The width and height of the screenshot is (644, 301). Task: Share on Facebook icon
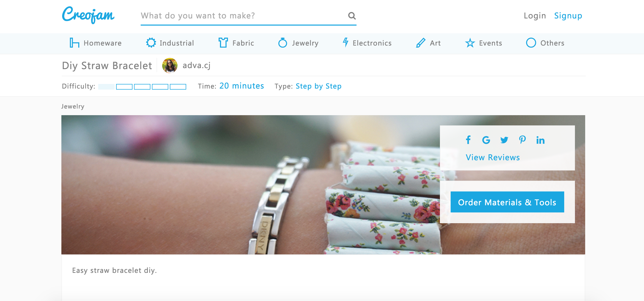468,140
